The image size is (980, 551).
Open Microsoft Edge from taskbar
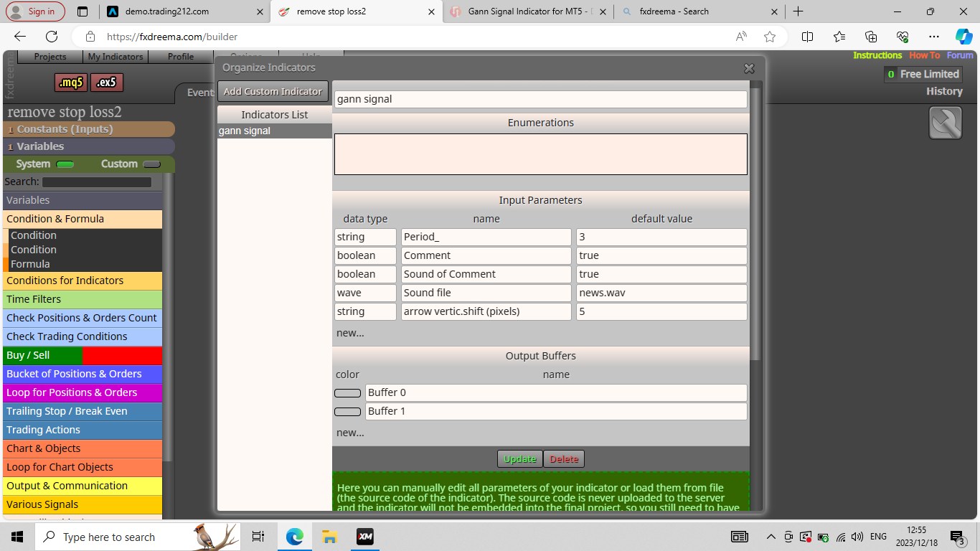tap(295, 537)
